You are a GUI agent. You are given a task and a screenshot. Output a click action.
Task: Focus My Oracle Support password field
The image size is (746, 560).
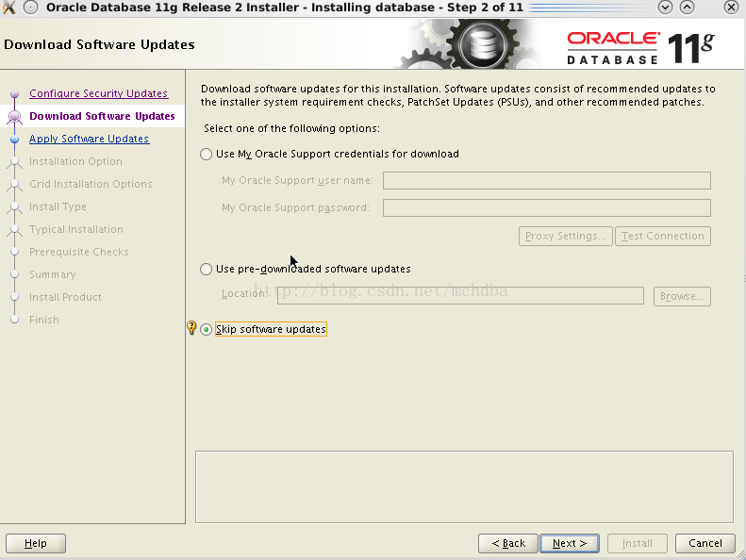(x=547, y=207)
